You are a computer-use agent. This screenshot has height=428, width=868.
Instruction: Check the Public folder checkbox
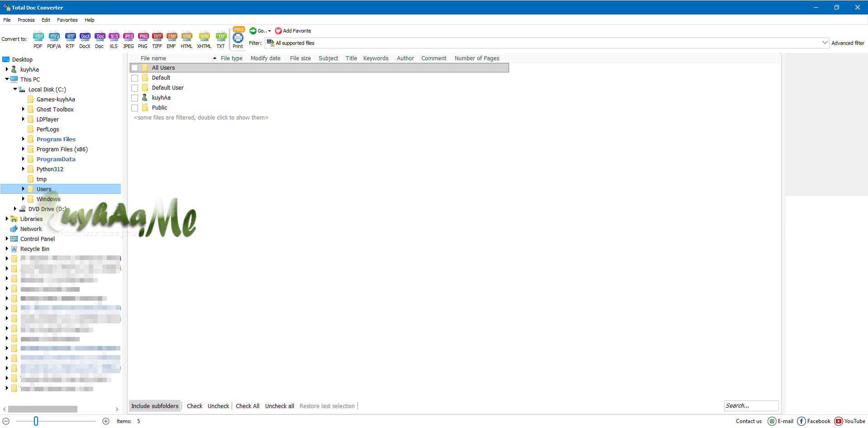[x=135, y=108]
